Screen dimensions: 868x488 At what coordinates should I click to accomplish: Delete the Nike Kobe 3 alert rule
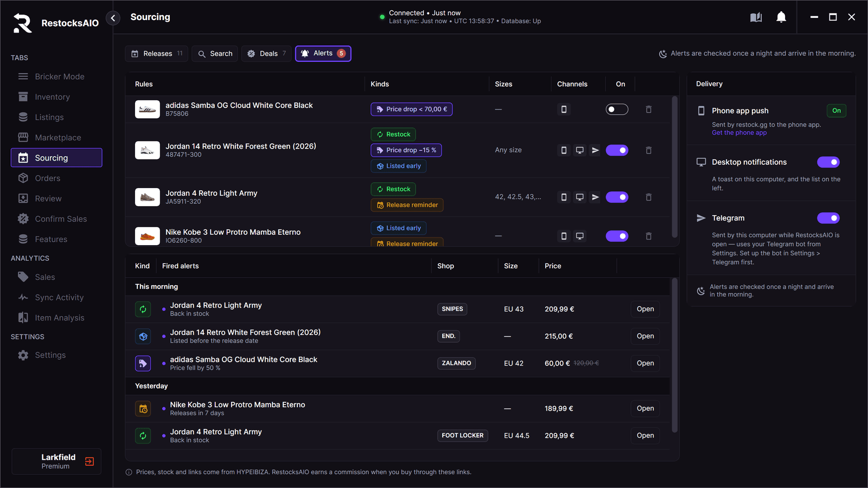point(648,236)
